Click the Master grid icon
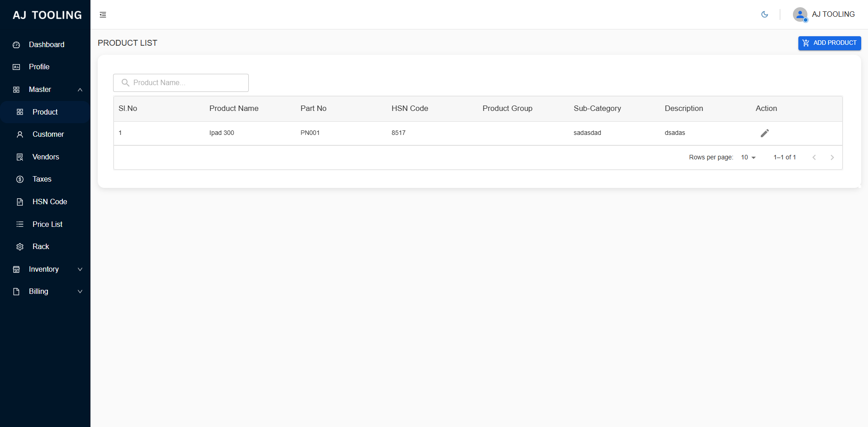This screenshot has width=868, height=427. (x=16, y=90)
